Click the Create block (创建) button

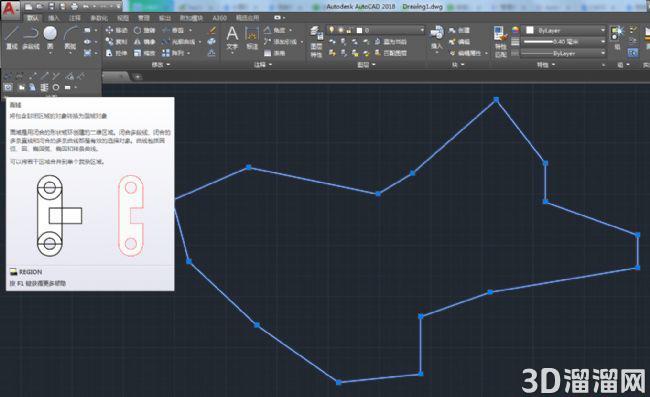pos(459,30)
